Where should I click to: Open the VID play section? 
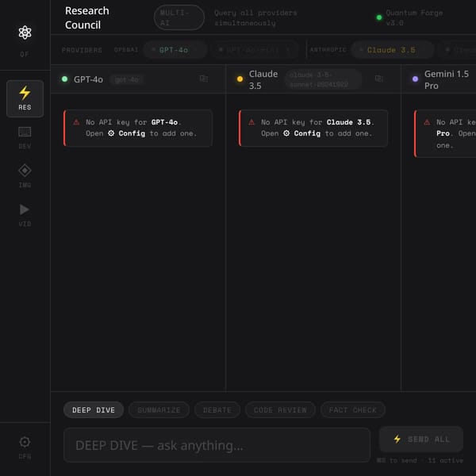click(25, 215)
